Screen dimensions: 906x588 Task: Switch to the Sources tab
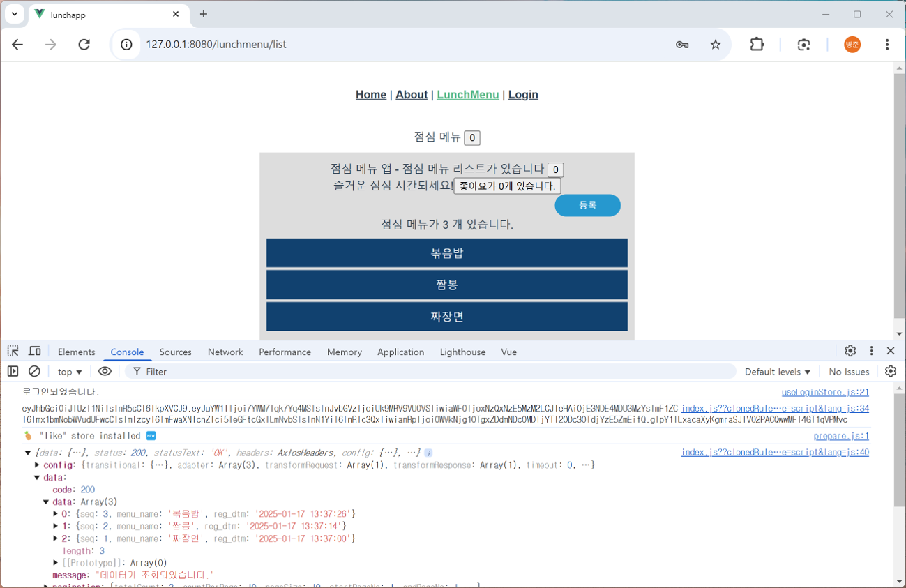175,352
